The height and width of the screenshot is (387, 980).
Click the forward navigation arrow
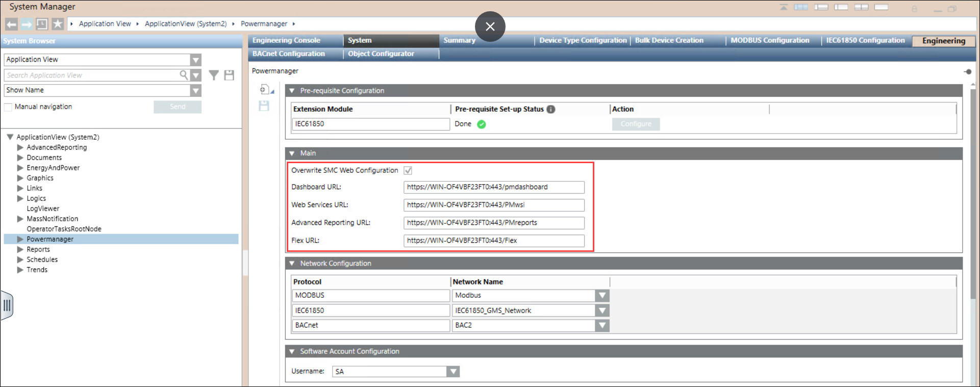click(27, 24)
